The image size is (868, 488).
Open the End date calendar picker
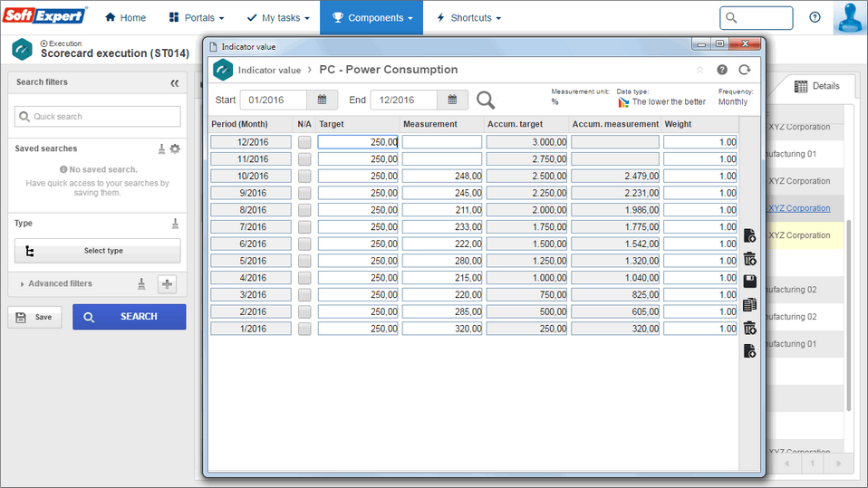(x=453, y=100)
